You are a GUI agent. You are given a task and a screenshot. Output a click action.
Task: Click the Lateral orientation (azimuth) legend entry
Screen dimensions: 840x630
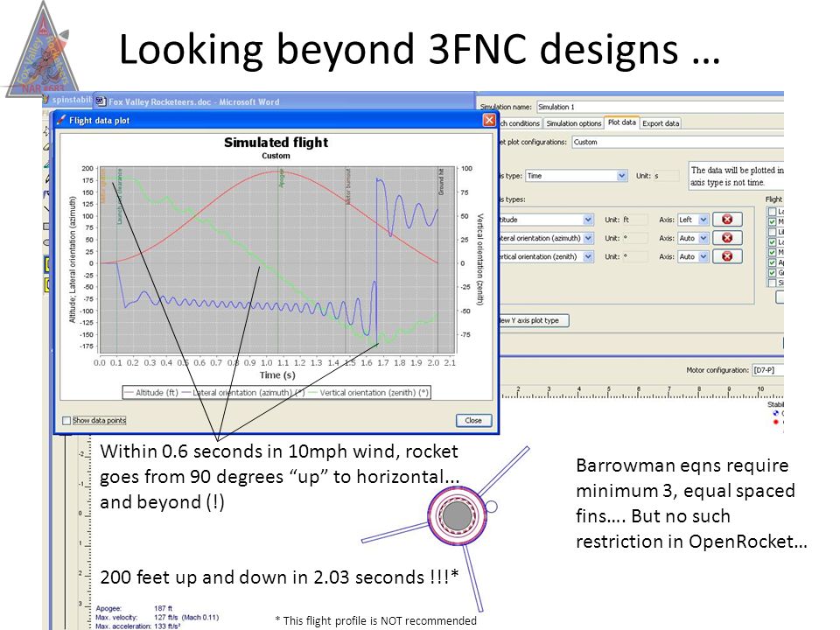[243, 393]
